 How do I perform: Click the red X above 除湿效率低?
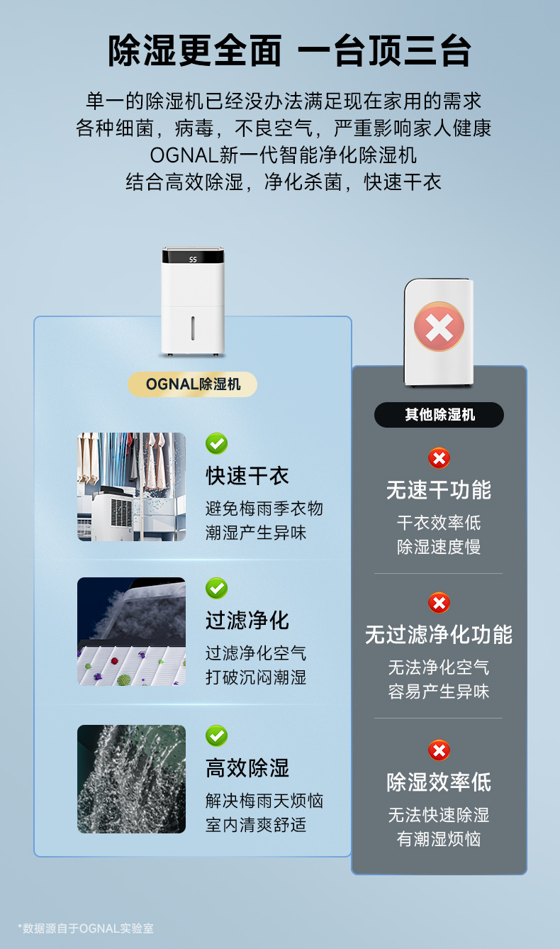(x=439, y=750)
